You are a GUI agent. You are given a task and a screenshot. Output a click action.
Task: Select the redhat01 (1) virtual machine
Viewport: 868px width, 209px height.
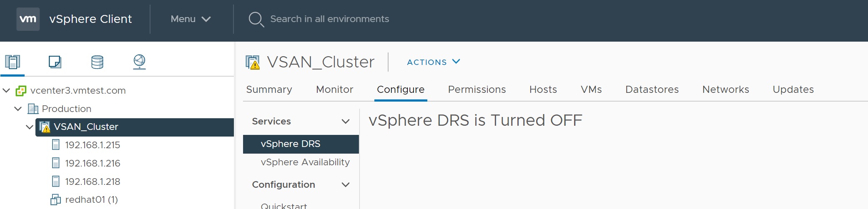point(91,200)
